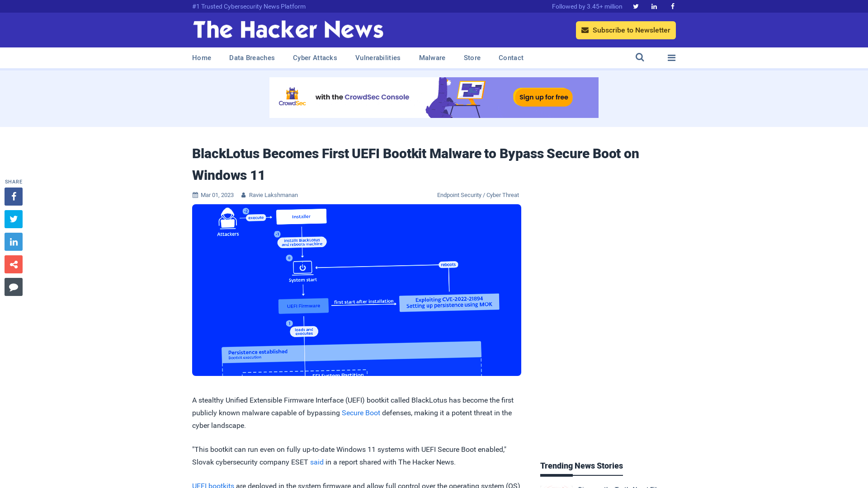Click the Twitter share icon
The width and height of the screenshot is (868, 488).
14,219
